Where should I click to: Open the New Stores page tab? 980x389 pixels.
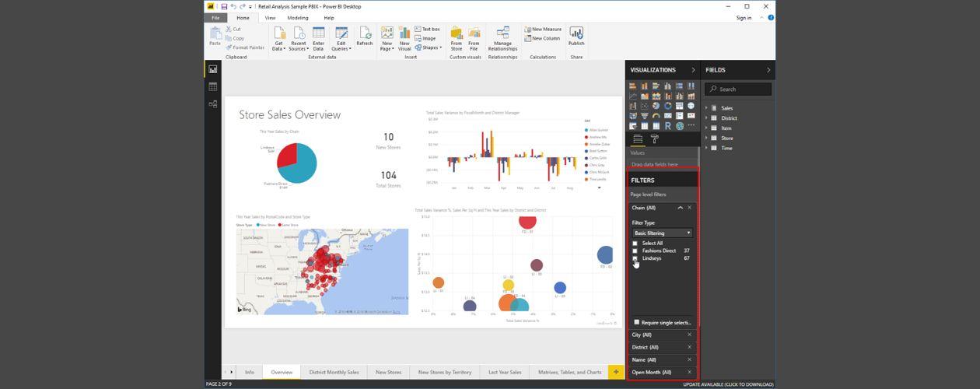pyautogui.click(x=389, y=372)
